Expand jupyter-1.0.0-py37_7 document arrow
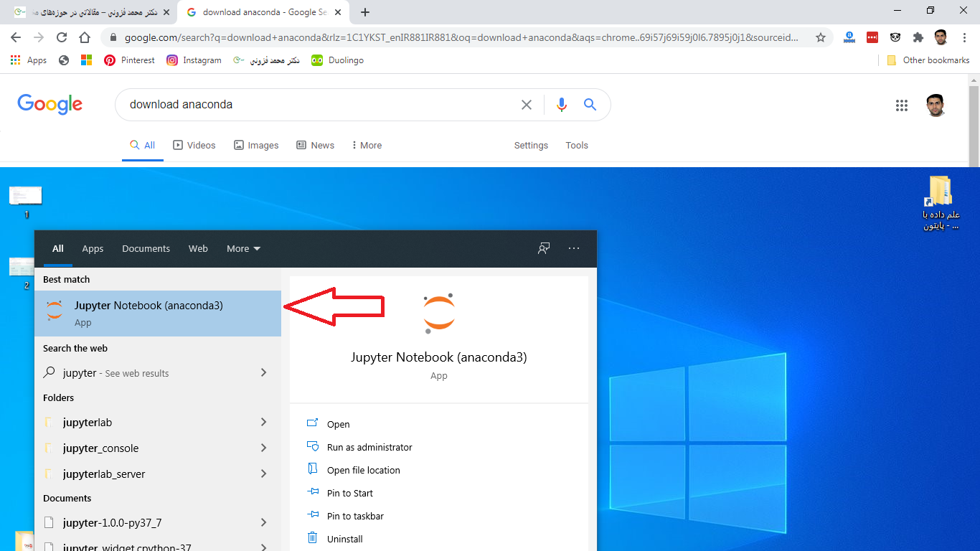This screenshot has height=551, width=980. point(264,522)
